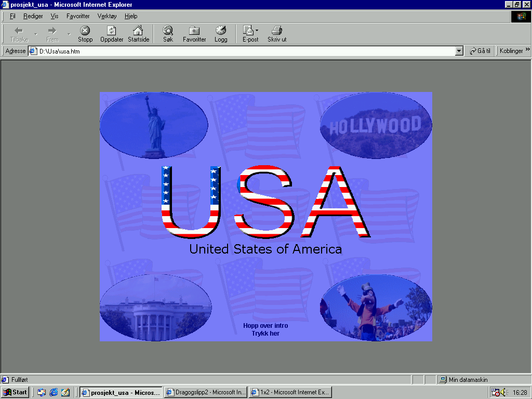Open the address bar dropdown arrow

tap(459, 51)
